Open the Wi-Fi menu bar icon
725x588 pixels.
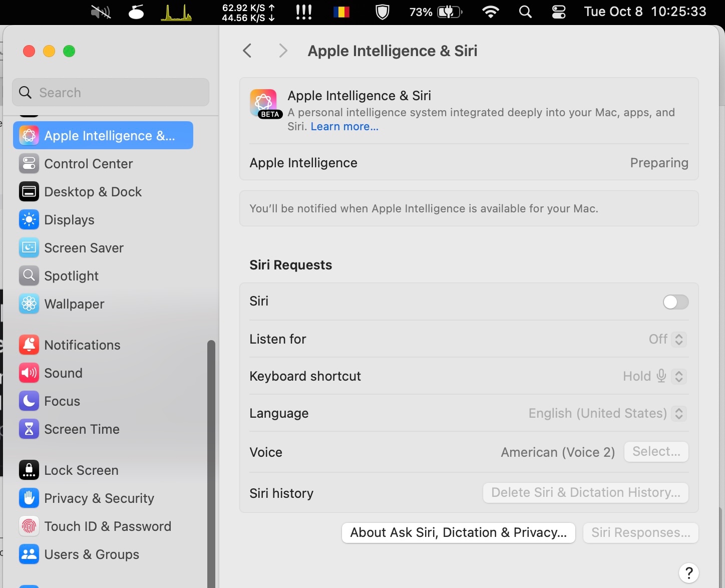pos(491,12)
